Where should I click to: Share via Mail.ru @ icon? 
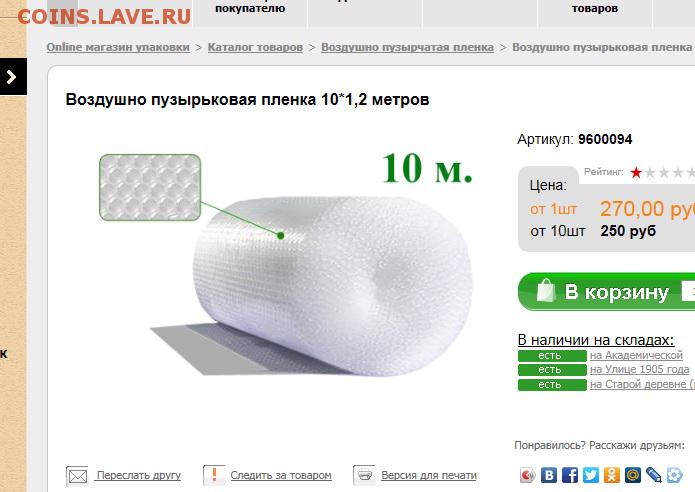[633, 475]
